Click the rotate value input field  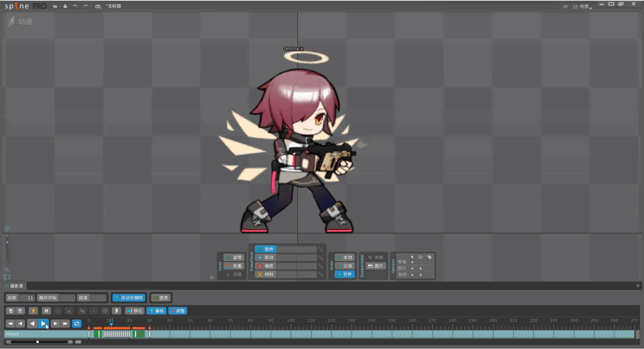tap(297, 249)
